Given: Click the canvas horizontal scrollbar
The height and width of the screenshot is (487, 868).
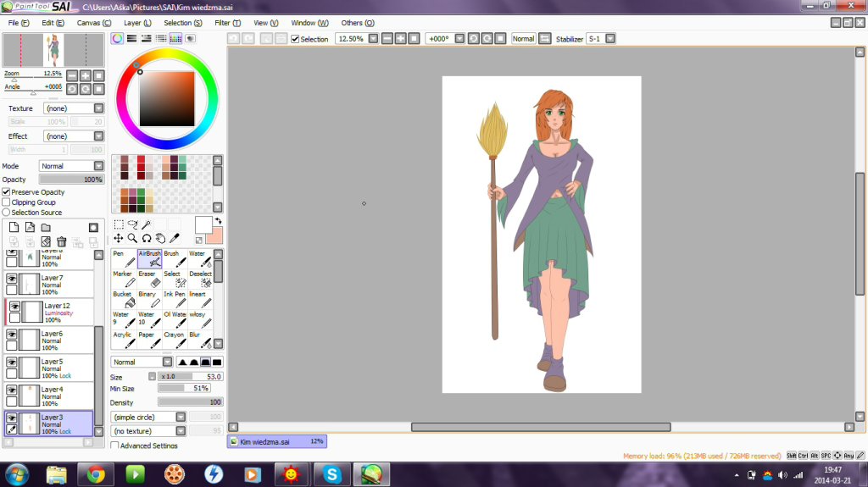Looking at the screenshot, I should pyautogui.click(x=541, y=427).
